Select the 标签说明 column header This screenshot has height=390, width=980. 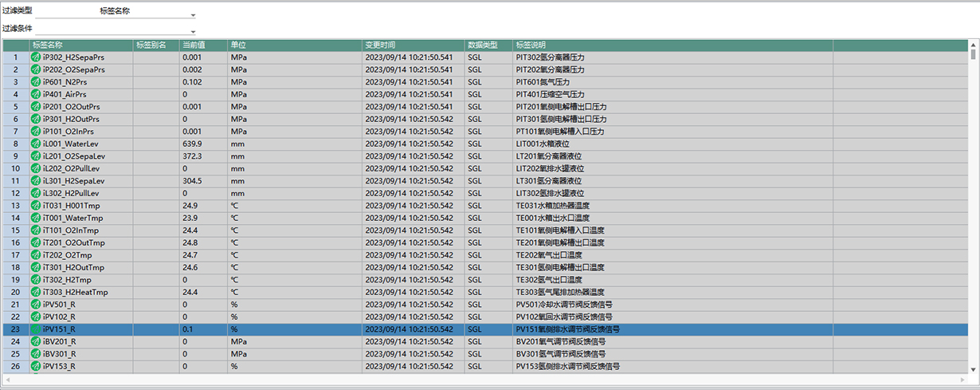672,45
